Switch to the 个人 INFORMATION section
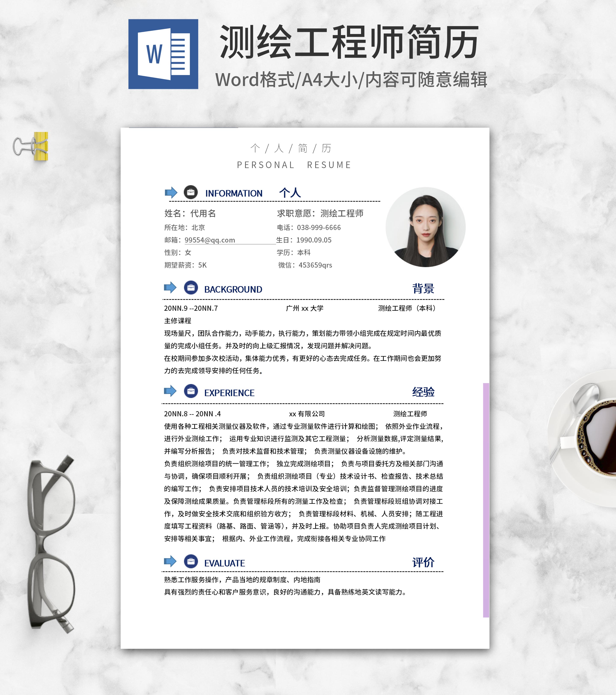616x695 pixels. [x=234, y=193]
